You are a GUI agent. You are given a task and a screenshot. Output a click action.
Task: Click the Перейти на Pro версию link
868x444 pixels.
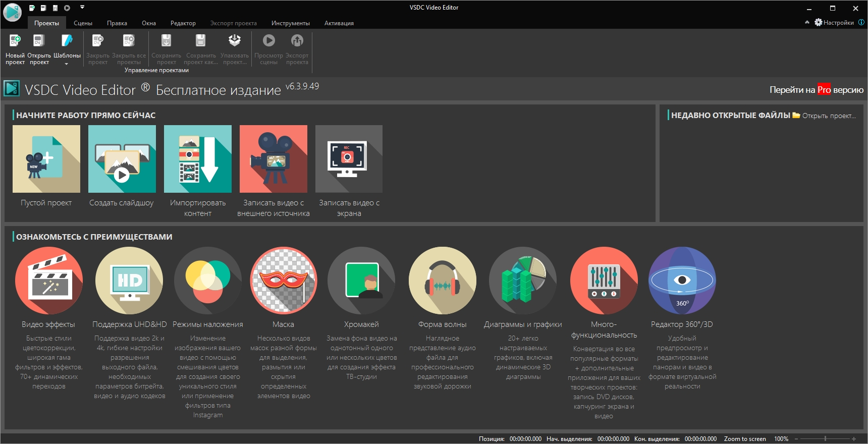click(x=817, y=90)
